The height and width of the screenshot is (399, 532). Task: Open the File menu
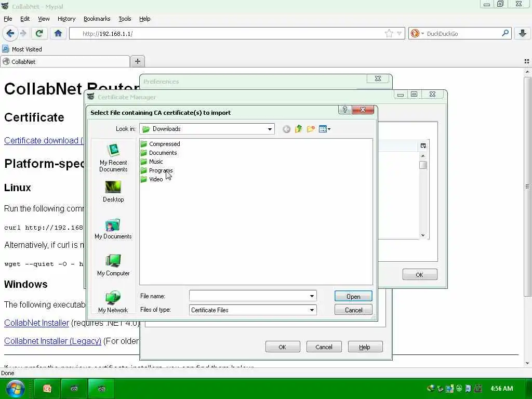(8, 19)
